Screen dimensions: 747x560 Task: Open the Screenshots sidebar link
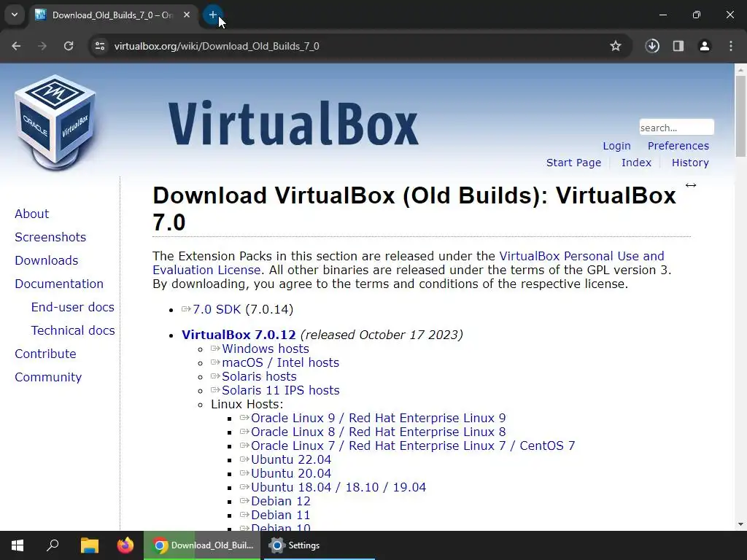(50, 237)
